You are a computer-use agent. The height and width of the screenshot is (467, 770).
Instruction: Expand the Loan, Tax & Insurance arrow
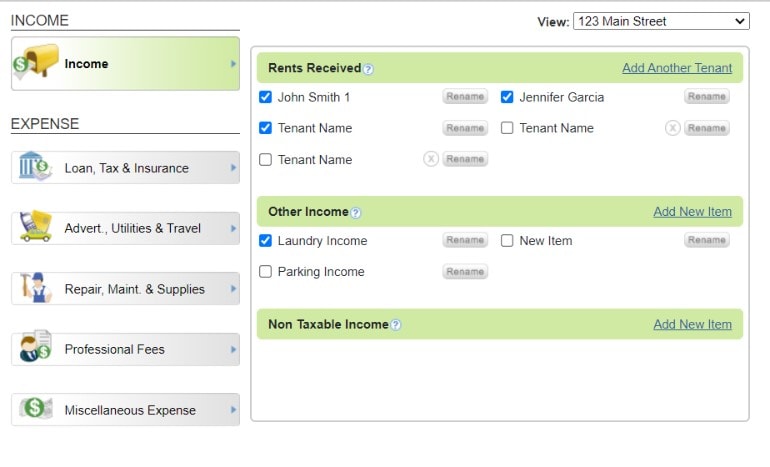[x=233, y=167]
